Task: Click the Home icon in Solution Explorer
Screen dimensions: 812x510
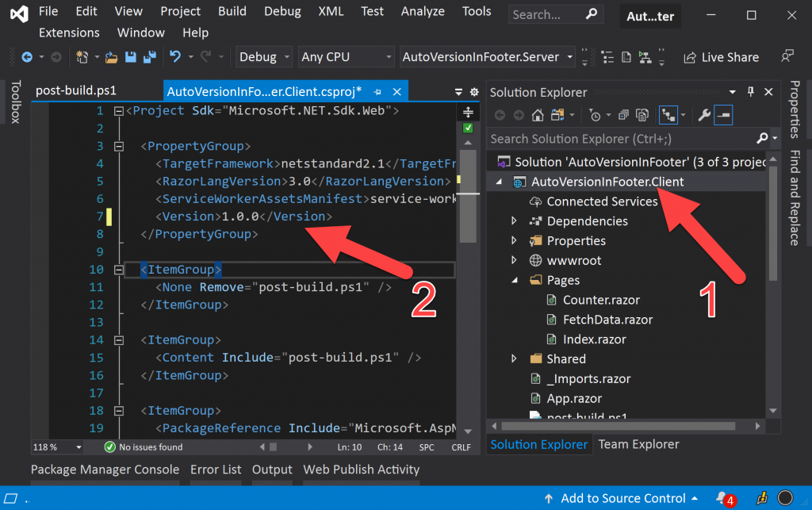Action: (x=538, y=115)
